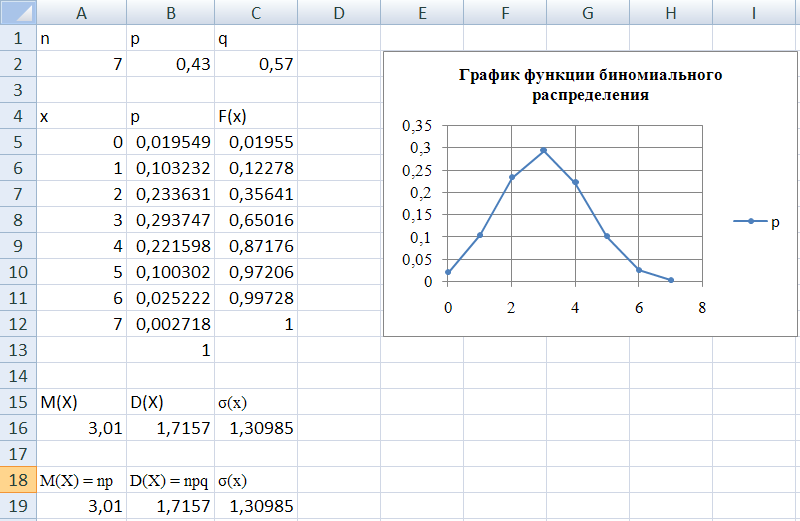Select column F header
The height and width of the screenshot is (521, 800).
(x=505, y=12)
